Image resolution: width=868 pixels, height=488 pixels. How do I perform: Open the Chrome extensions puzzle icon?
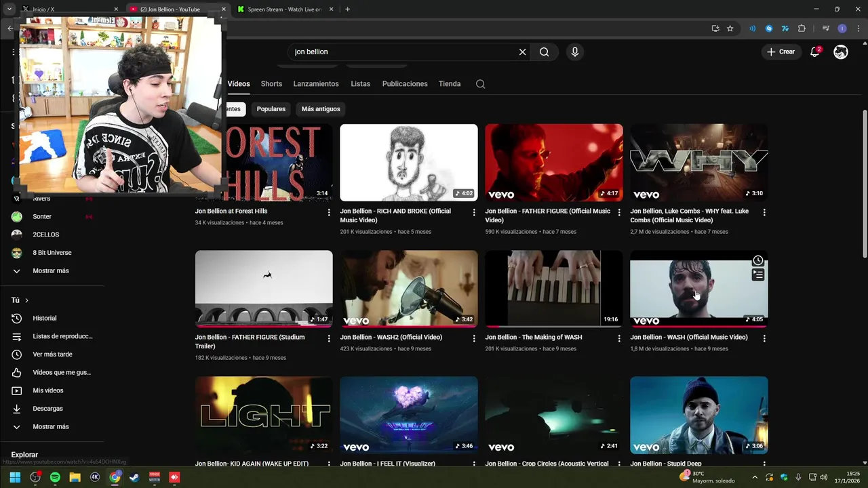(802, 28)
